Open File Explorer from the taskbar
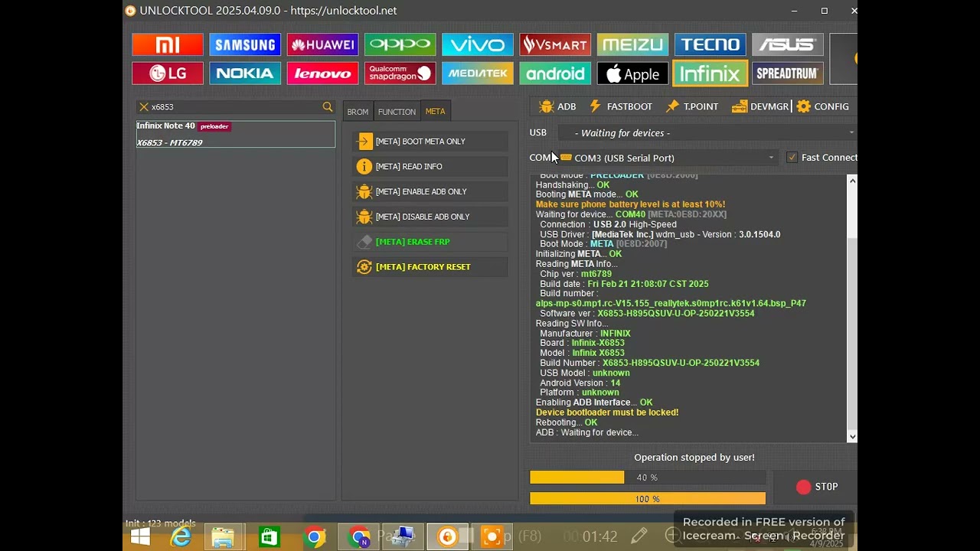This screenshot has height=551, width=980. tap(223, 537)
